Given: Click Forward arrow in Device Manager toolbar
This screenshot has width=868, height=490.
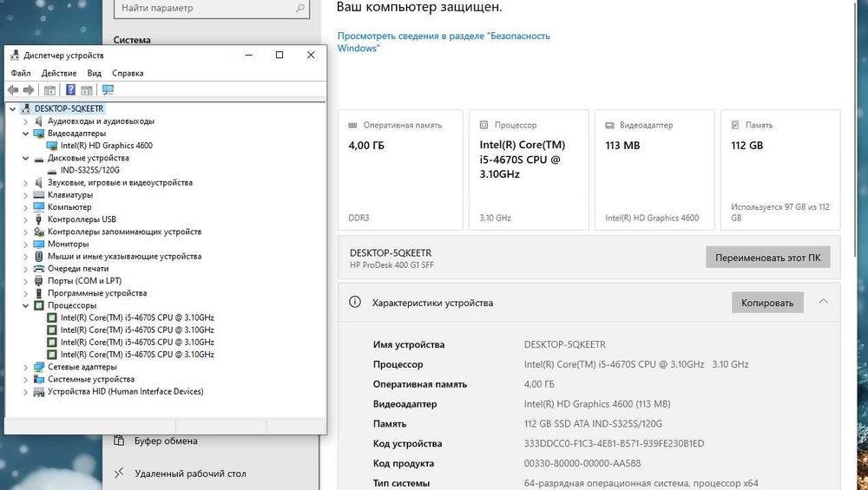Looking at the screenshot, I should pos(29,89).
